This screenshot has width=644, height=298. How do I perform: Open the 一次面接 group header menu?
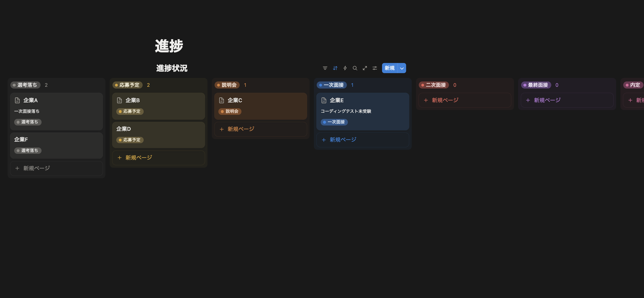(x=332, y=85)
